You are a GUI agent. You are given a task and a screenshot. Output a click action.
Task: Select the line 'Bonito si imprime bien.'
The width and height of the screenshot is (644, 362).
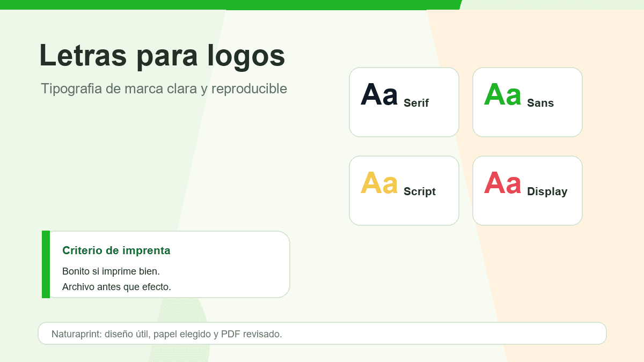click(x=111, y=271)
